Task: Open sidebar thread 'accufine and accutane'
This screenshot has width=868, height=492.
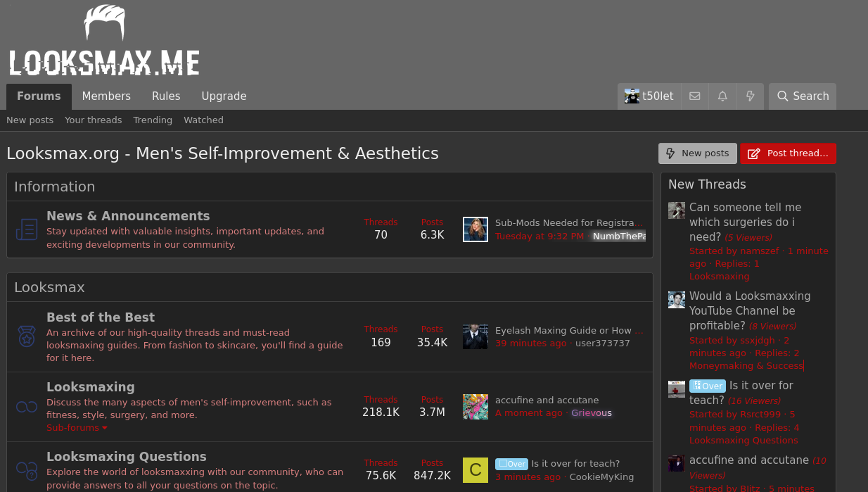Action: (749, 460)
